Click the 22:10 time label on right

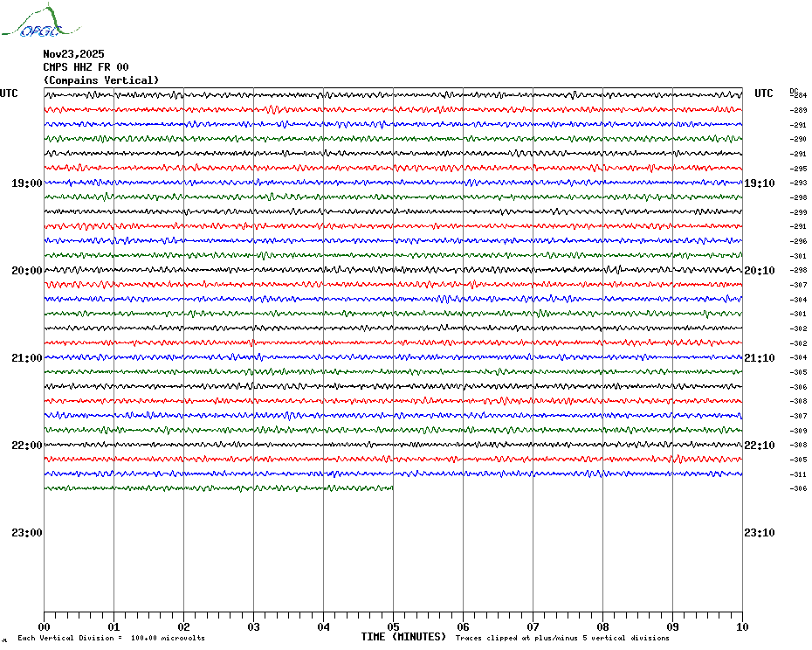[x=760, y=446]
